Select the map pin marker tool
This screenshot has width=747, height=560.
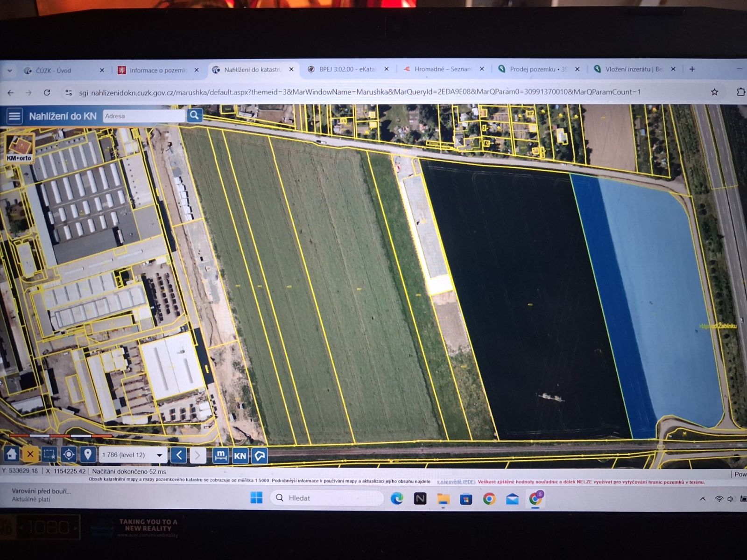(x=88, y=454)
